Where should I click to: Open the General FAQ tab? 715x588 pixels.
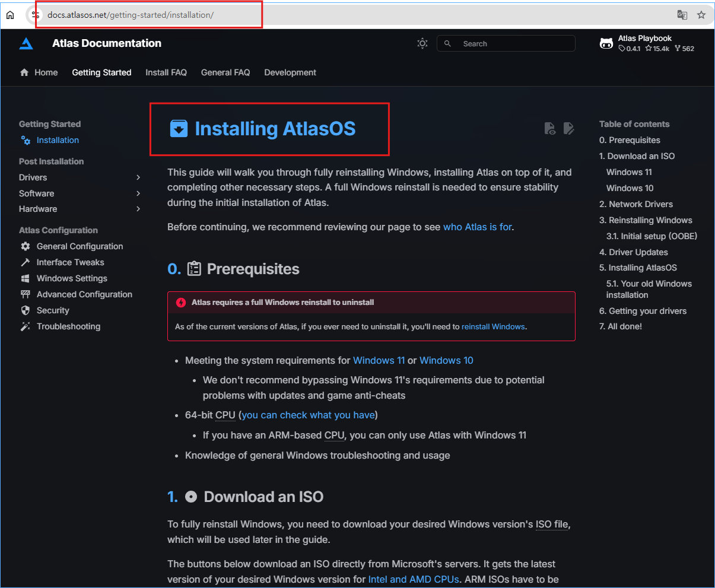[x=225, y=72]
